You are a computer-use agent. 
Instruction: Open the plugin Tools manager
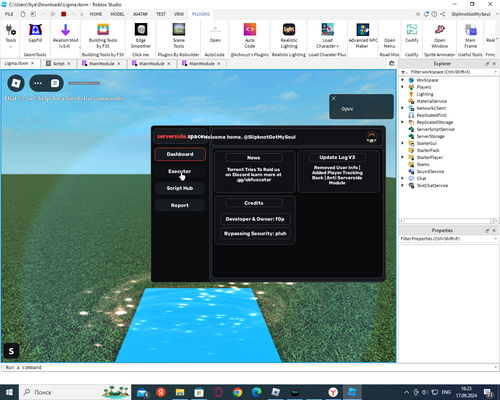coord(11,33)
